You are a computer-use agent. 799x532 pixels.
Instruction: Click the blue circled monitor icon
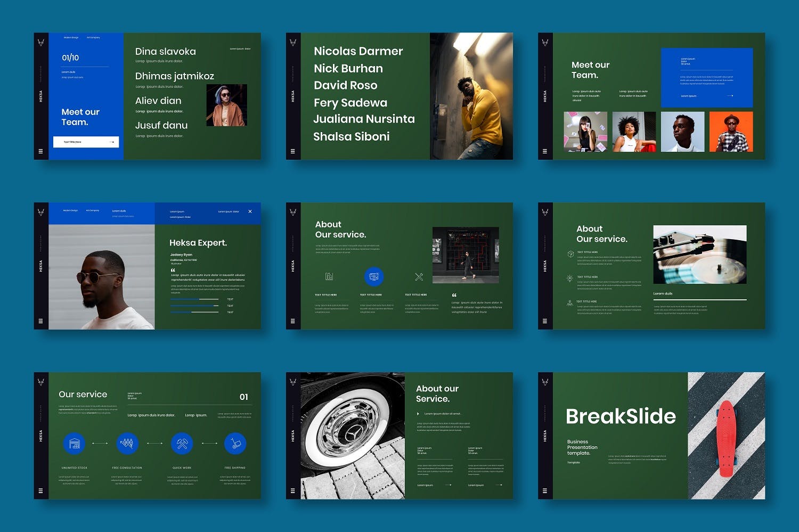coord(374,276)
